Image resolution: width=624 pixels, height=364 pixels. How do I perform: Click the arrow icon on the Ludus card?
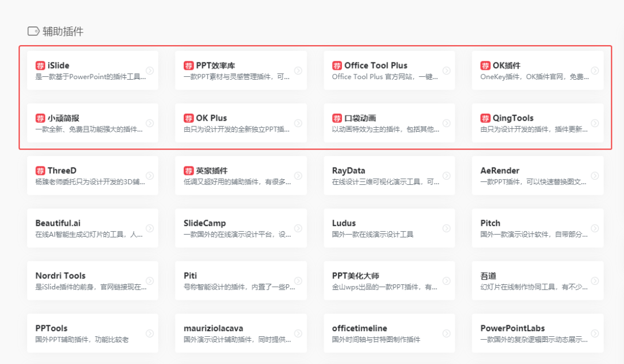pos(447,228)
